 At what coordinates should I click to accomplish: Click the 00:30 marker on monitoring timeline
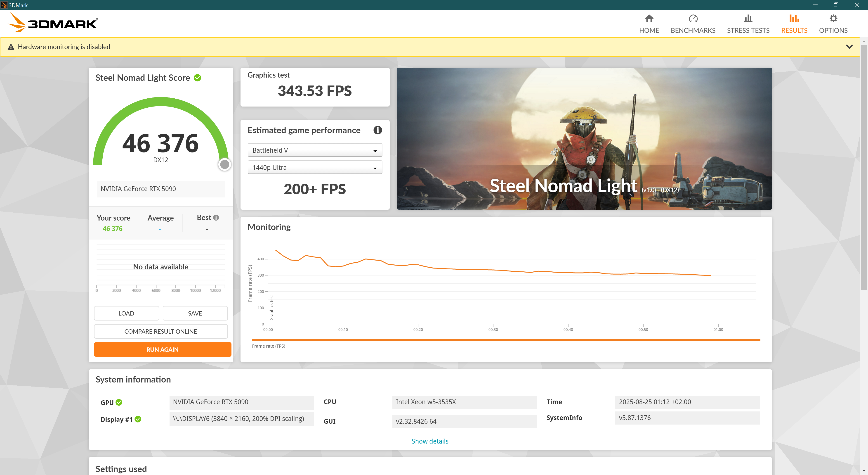coord(493,329)
